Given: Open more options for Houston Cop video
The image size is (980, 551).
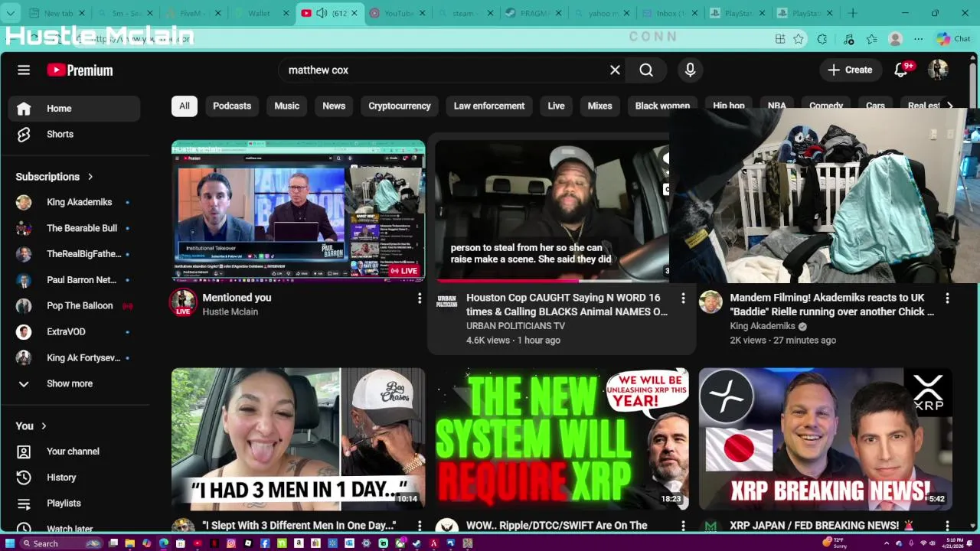Looking at the screenshot, I should point(683,298).
